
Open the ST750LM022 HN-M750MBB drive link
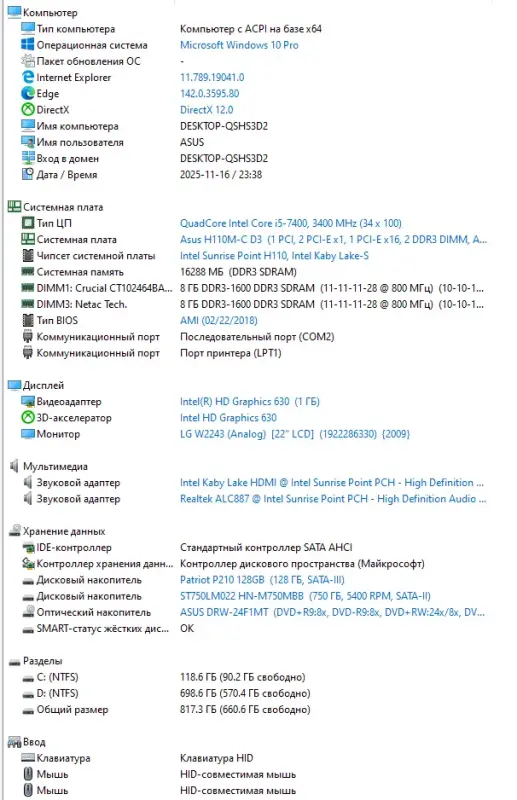(x=305, y=596)
